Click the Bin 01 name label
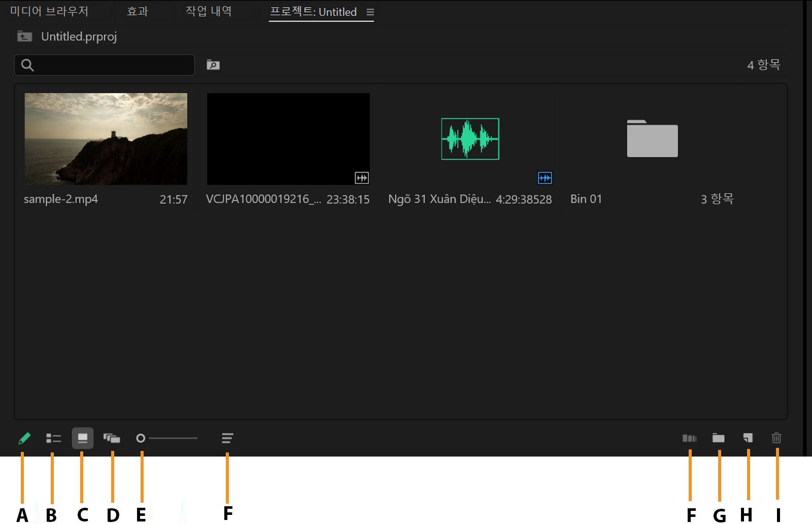 (586, 199)
